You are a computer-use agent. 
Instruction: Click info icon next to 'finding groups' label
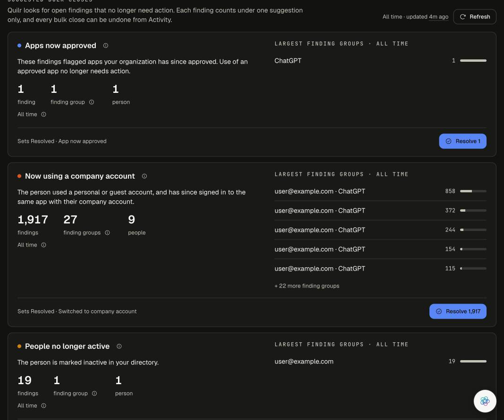pyautogui.click(x=107, y=233)
